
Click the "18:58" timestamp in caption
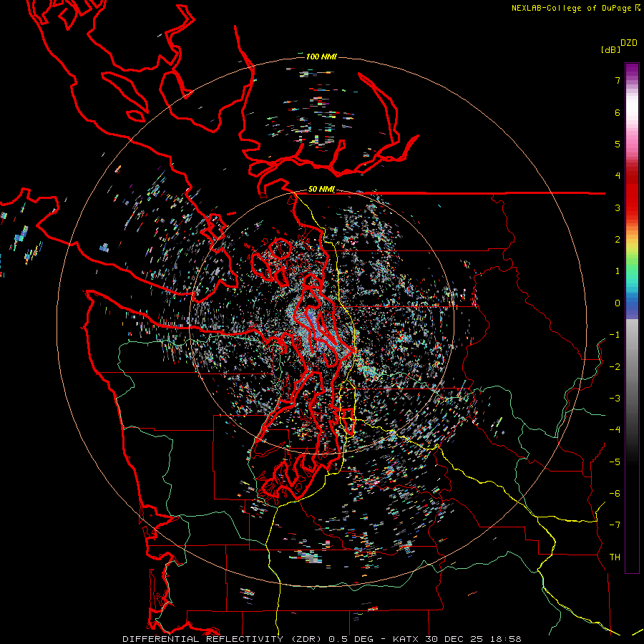(506, 639)
